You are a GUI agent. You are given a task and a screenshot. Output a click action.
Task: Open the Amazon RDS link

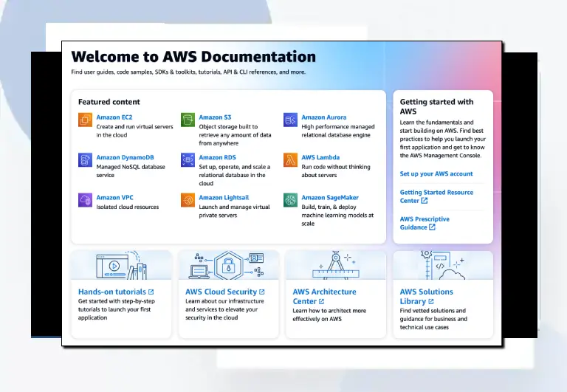click(217, 157)
